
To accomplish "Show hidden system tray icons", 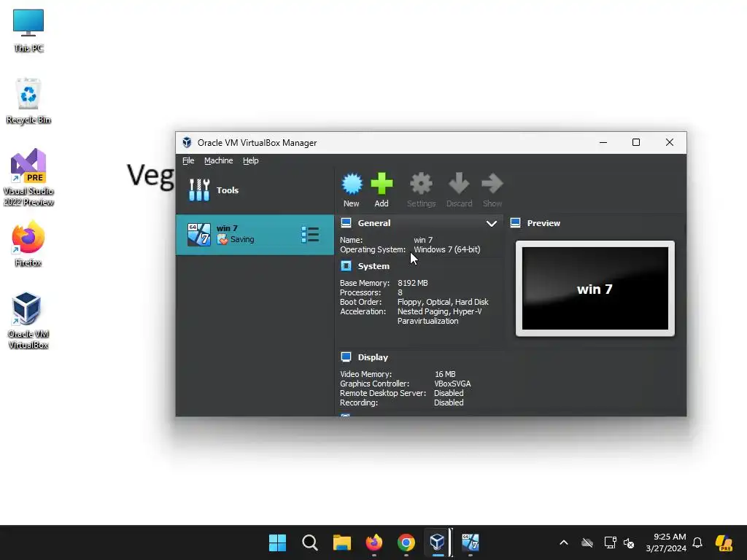I will pos(564,542).
